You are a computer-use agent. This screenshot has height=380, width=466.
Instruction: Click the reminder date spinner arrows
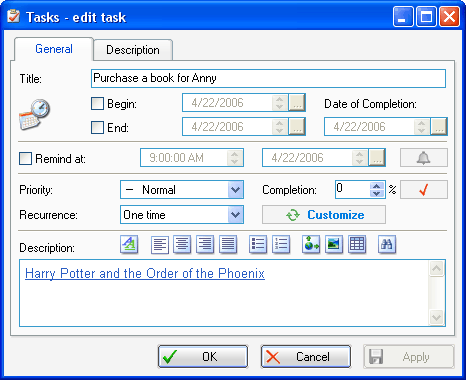pyautogui.click(x=360, y=158)
